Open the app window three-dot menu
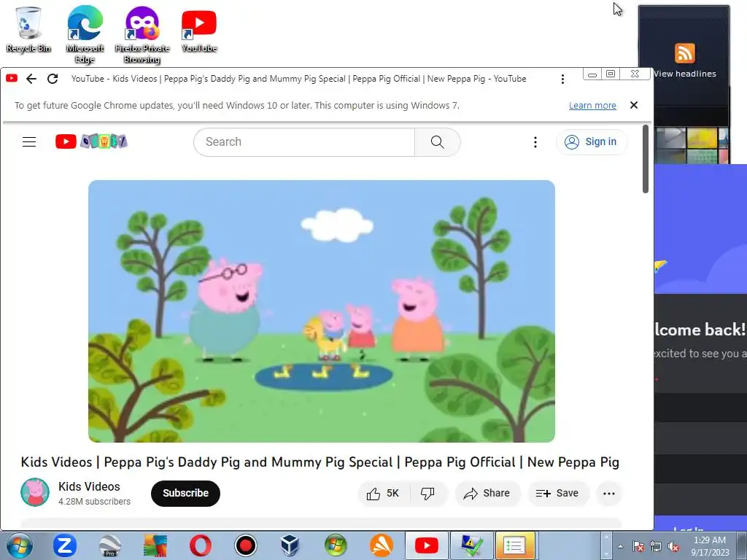Screen dimensions: 747x560 pos(562,79)
